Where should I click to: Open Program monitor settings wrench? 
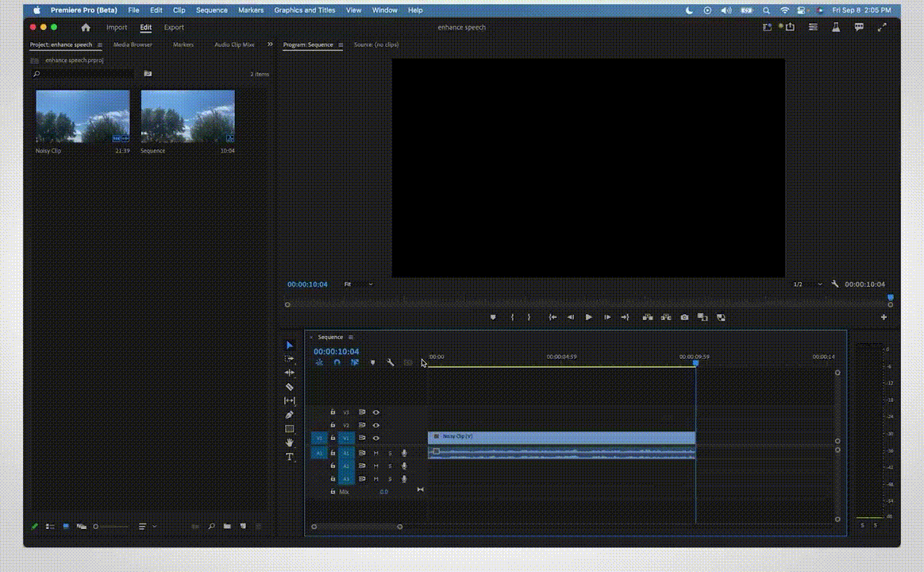point(835,284)
